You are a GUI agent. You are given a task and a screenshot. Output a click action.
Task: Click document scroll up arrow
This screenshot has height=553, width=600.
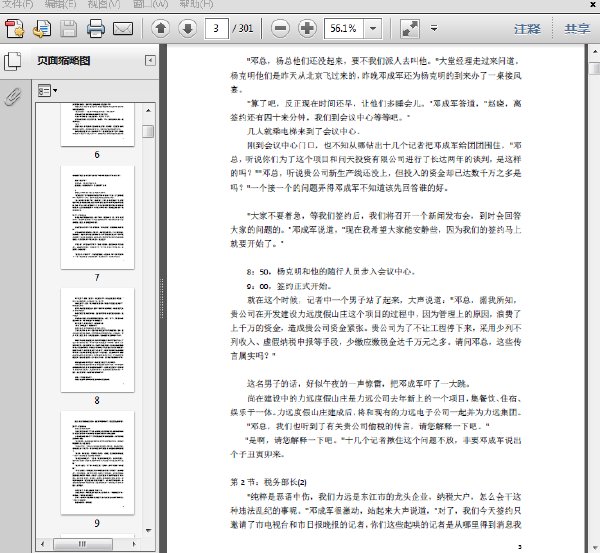(595, 51)
